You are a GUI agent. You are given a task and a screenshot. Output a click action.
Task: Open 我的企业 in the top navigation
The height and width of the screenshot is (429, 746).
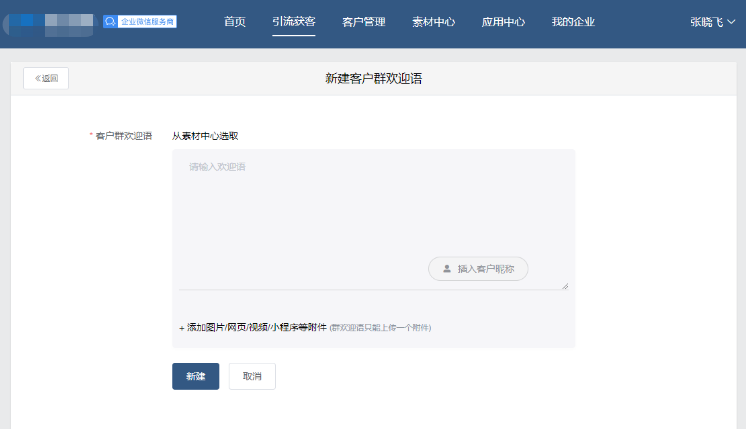573,21
